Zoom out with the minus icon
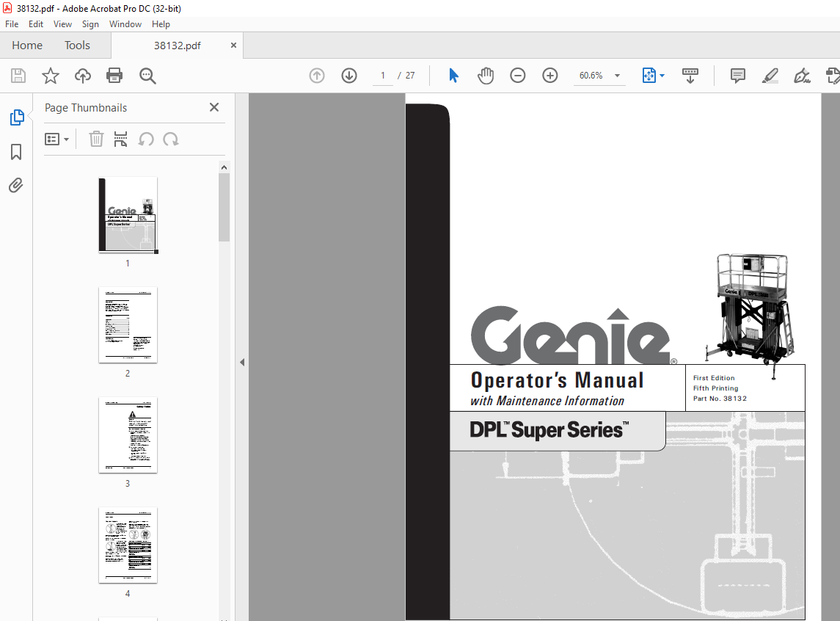 pyautogui.click(x=517, y=76)
